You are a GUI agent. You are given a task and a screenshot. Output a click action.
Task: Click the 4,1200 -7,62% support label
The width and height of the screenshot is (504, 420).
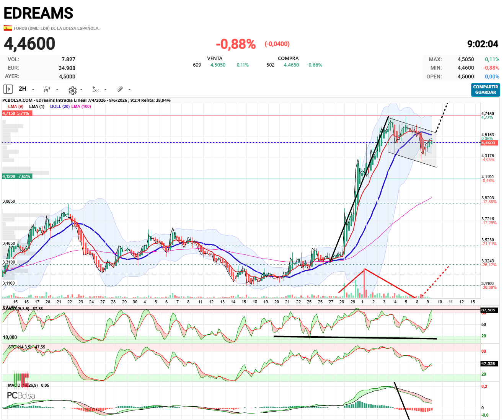click(x=16, y=176)
